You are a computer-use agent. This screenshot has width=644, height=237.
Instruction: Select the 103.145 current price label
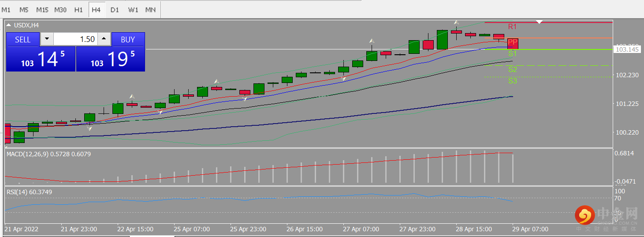[x=627, y=49]
